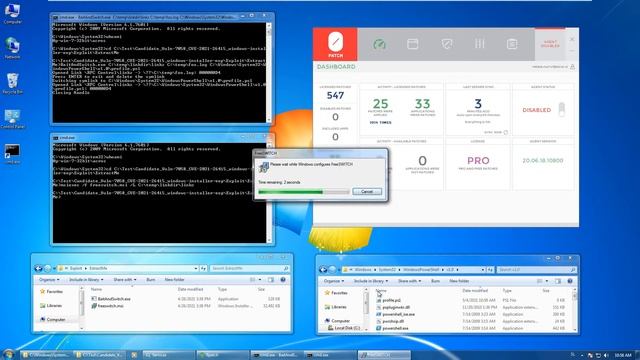
Task: Go back in the v1.0 Explorer window
Action: click(x=323, y=269)
